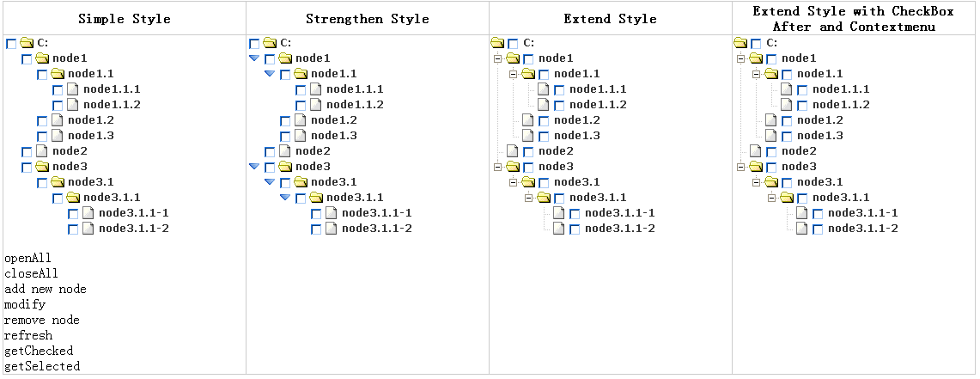The height and width of the screenshot is (379, 980).
Task: Click the add new node link
Action: coord(46,289)
